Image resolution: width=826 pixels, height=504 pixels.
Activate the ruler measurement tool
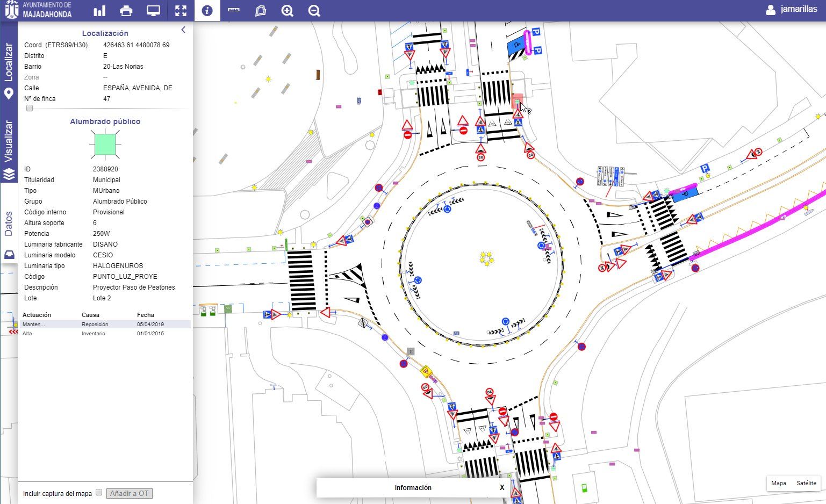point(234,10)
